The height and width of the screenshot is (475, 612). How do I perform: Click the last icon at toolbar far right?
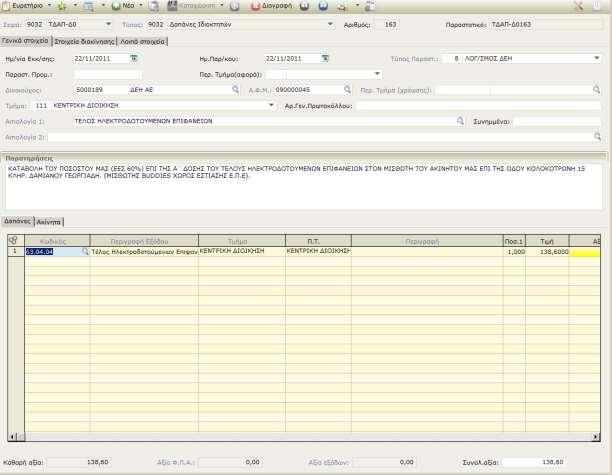tap(597, 6)
